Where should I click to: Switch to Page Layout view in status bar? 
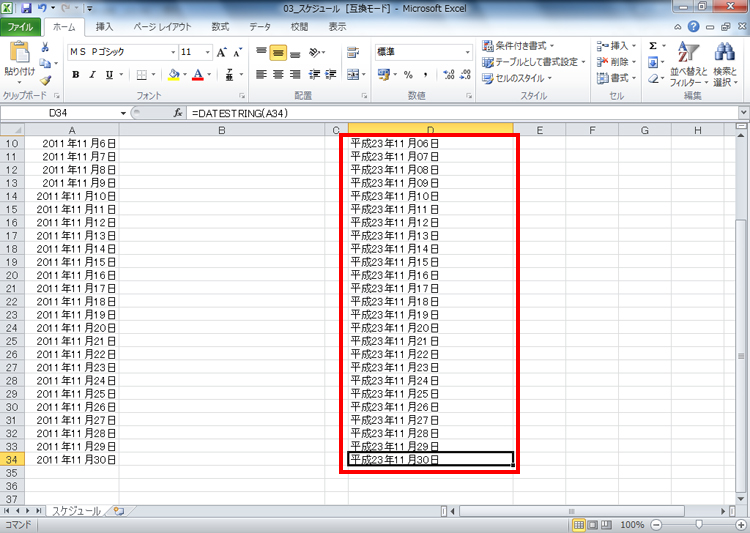pyautogui.click(x=593, y=525)
